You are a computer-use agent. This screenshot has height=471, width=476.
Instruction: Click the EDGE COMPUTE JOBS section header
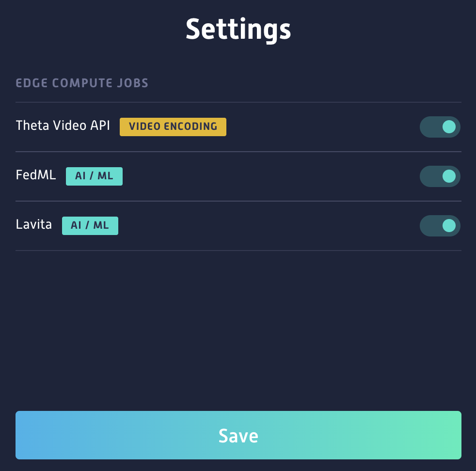point(81,83)
